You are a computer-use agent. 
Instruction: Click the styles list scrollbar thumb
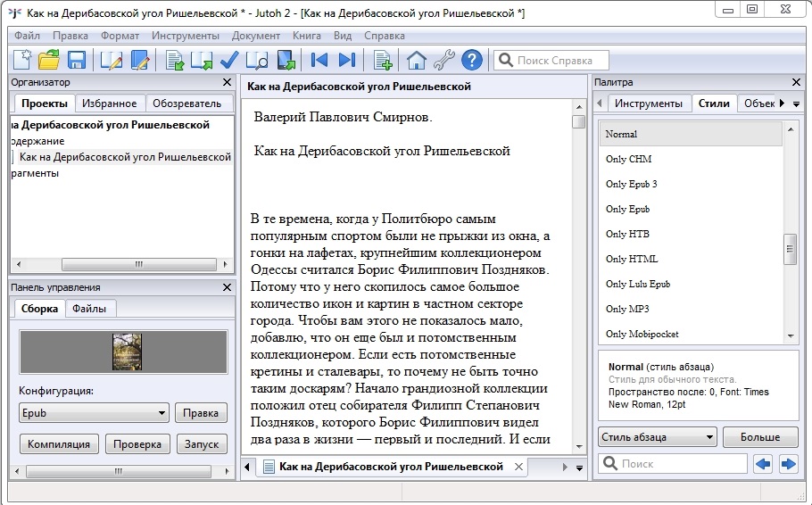pos(790,249)
